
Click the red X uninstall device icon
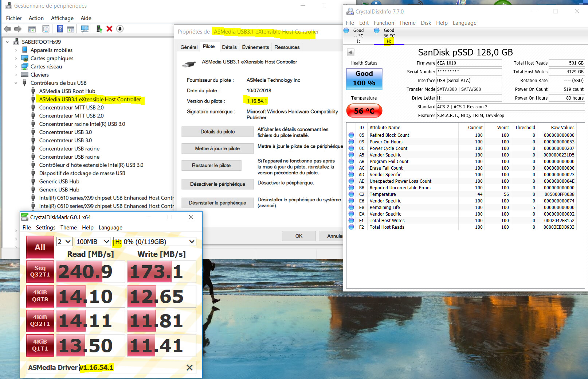click(109, 29)
